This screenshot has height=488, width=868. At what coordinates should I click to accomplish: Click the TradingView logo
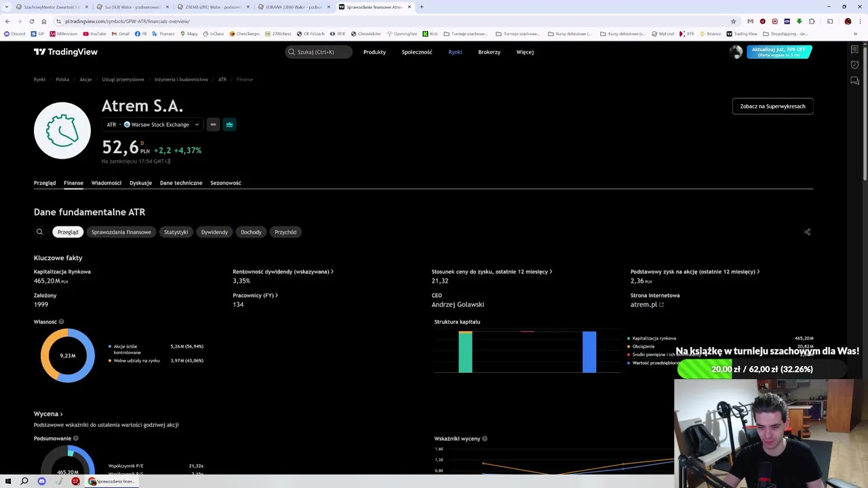[66, 52]
